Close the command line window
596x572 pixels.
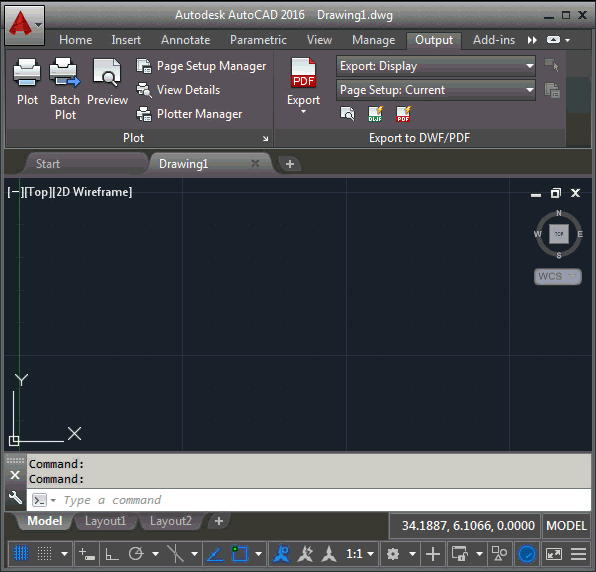pyautogui.click(x=15, y=475)
